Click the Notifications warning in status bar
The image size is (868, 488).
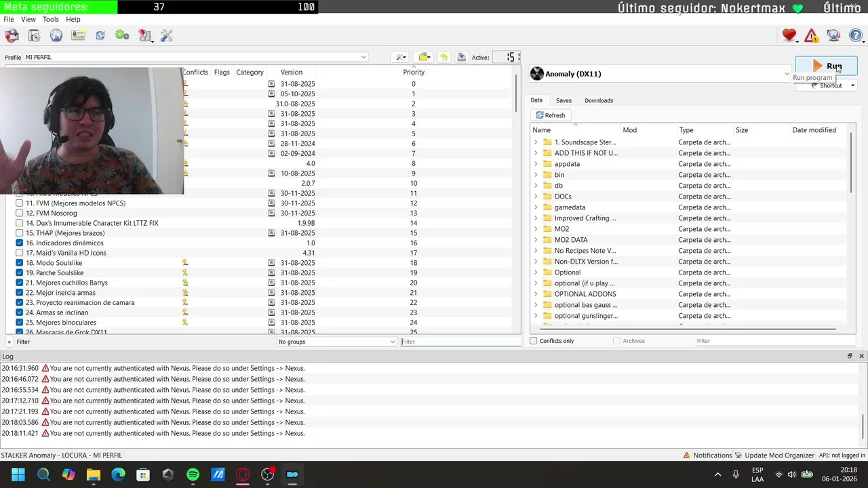click(707, 455)
